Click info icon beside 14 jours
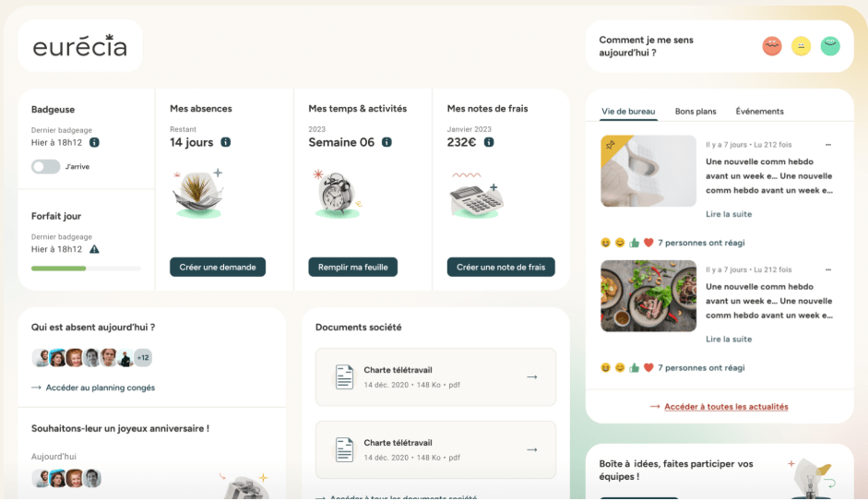This screenshot has width=868, height=501. tap(226, 142)
